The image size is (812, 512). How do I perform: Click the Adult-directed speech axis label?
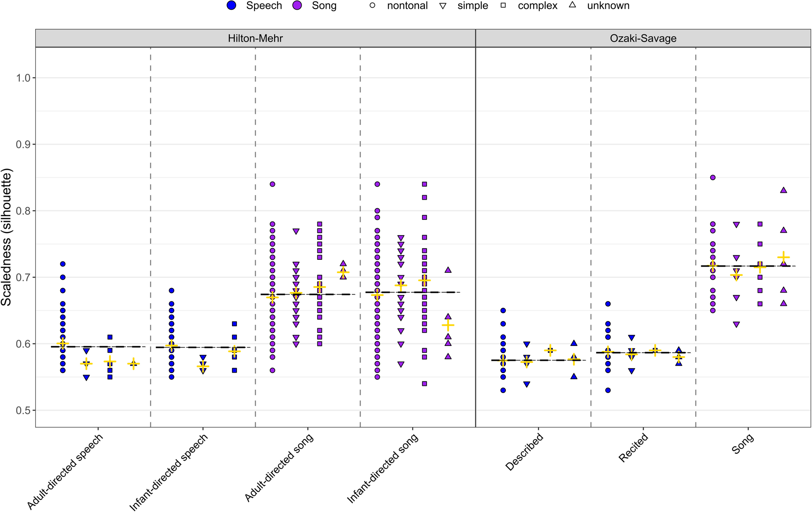(x=65, y=471)
